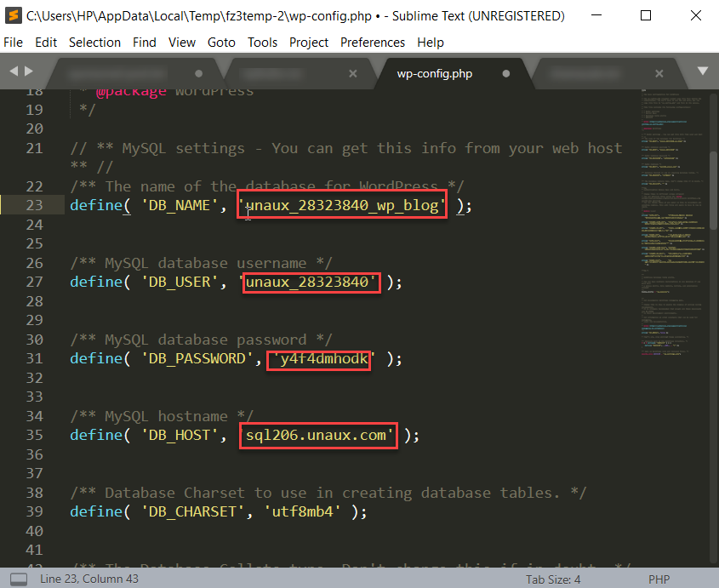Open the tab list dropdown arrow
Screen dimensions: 719x588
[703, 71]
